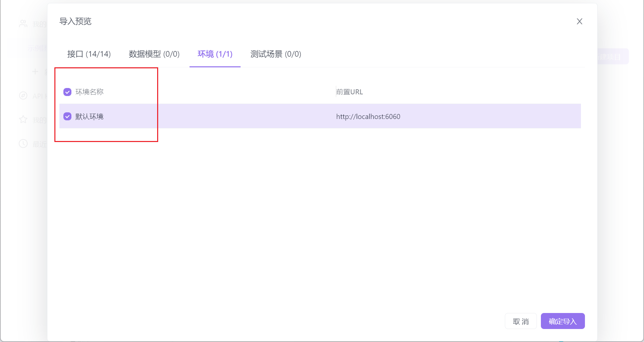Open the 数据模型 (0/0) tab
644x342 pixels.
coord(154,54)
